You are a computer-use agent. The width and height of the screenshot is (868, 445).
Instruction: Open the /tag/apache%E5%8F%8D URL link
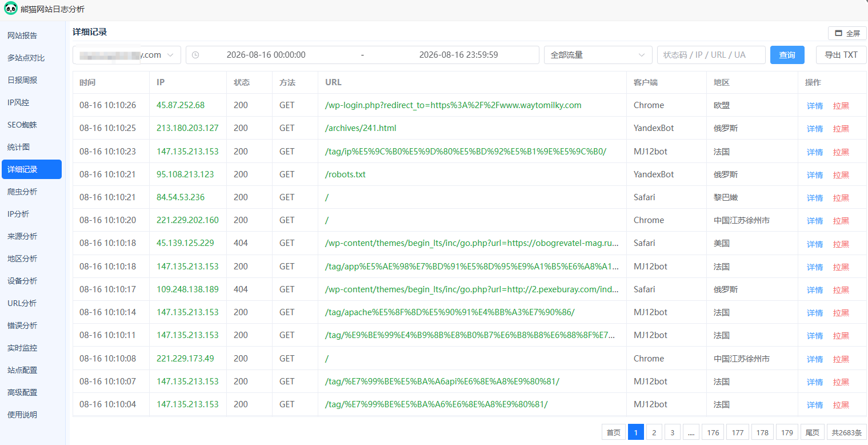coord(450,312)
